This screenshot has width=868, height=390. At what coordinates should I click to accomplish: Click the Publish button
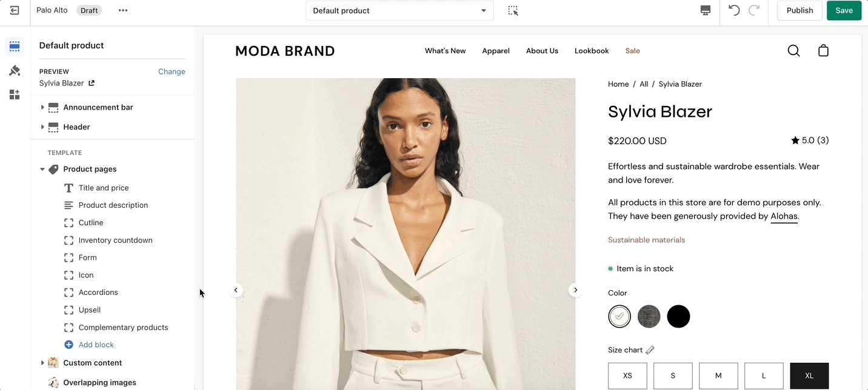[800, 10]
